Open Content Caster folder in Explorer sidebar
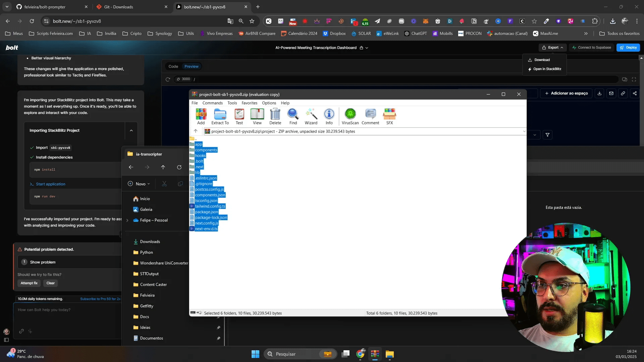This screenshot has width=644, height=362. [x=153, y=285]
